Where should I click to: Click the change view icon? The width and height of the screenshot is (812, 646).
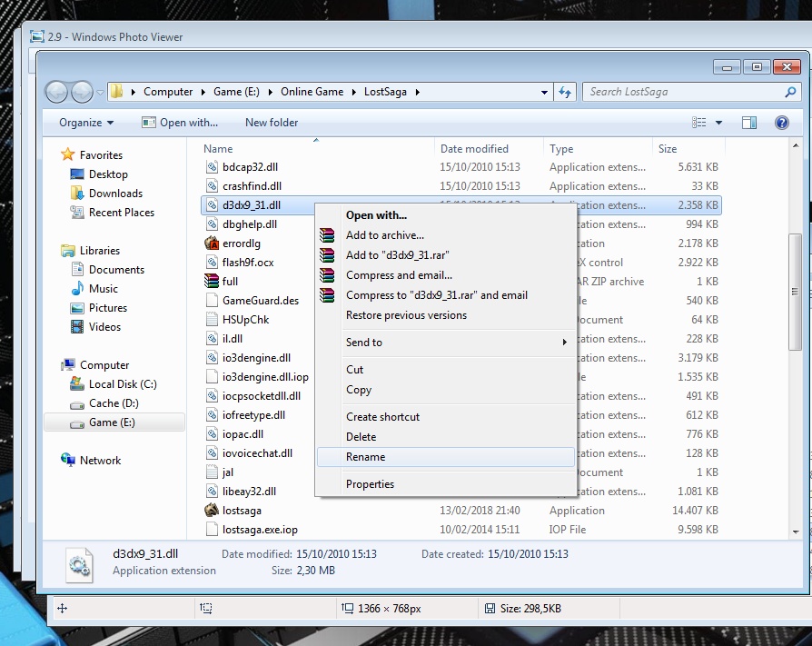point(699,123)
